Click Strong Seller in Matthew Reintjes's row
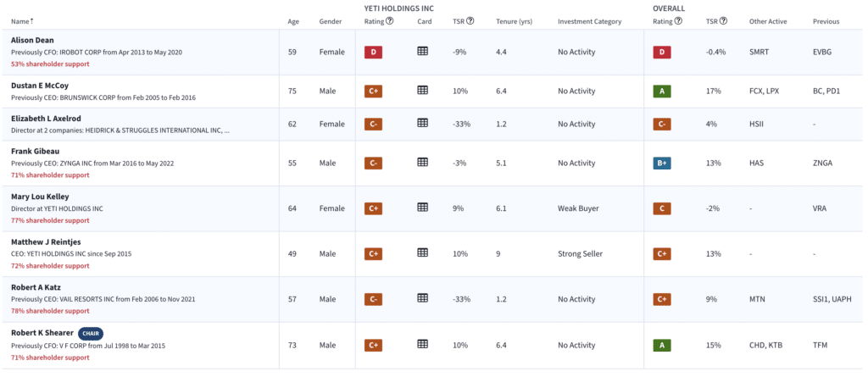The height and width of the screenshot is (377, 868). [x=580, y=254]
